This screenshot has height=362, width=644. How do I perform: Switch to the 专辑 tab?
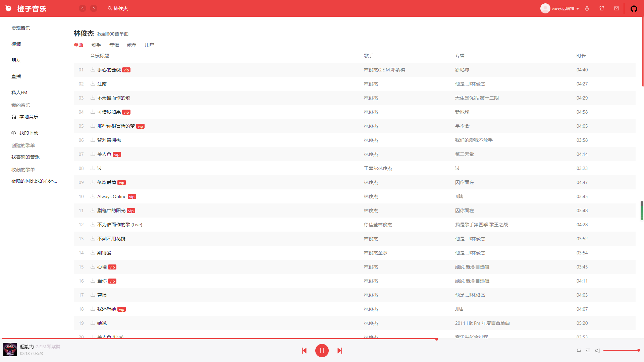114,45
